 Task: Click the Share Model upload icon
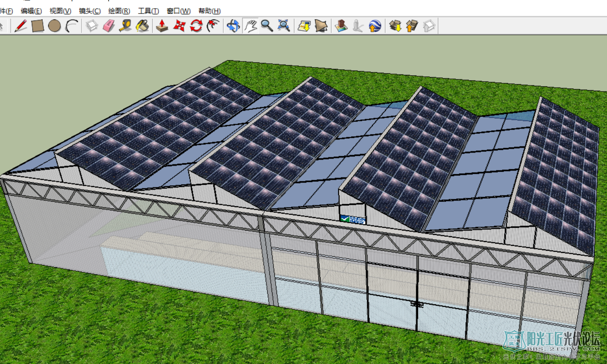412,26
